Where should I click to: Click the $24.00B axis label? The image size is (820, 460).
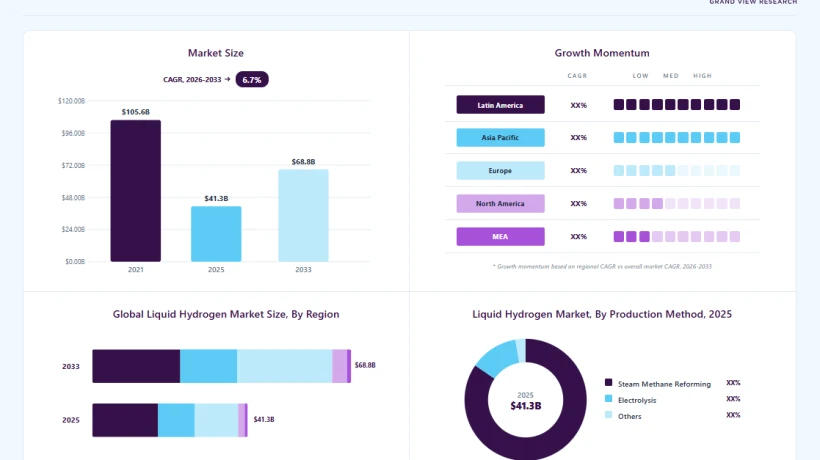(x=73, y=229)
